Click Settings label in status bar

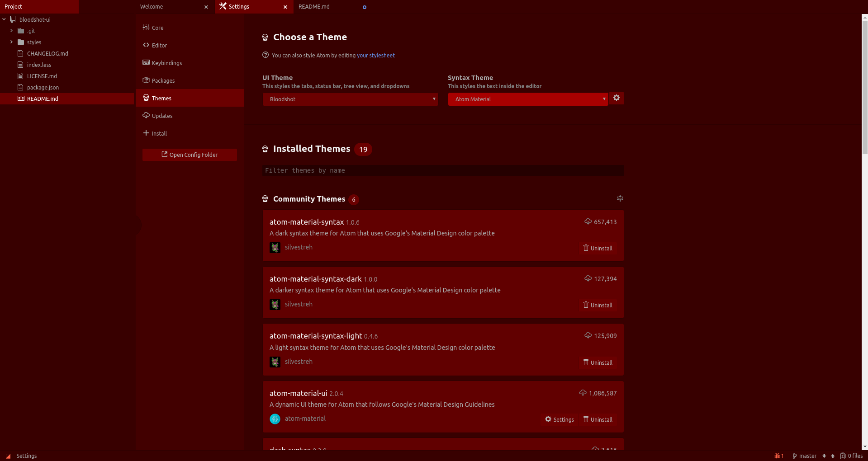click(27, 456)
